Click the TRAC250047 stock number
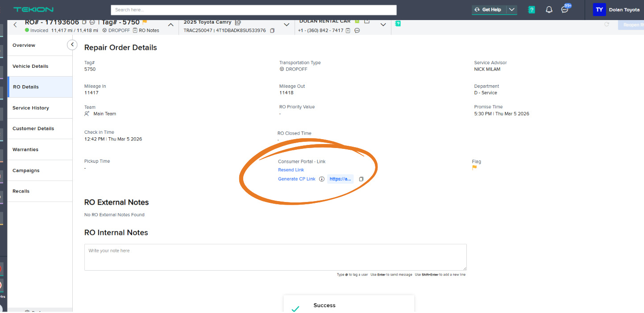Screen dimensions: 644x313 (x=198, y=30)
